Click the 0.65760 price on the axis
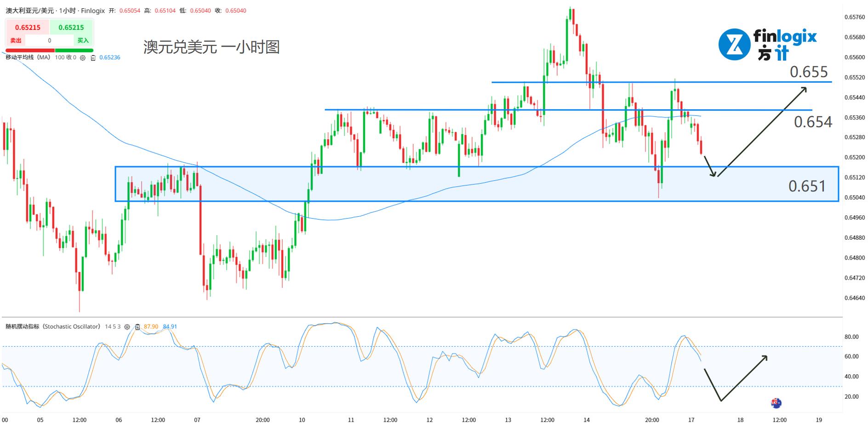This screenshot has height=428, width=868. coord(854,17)
